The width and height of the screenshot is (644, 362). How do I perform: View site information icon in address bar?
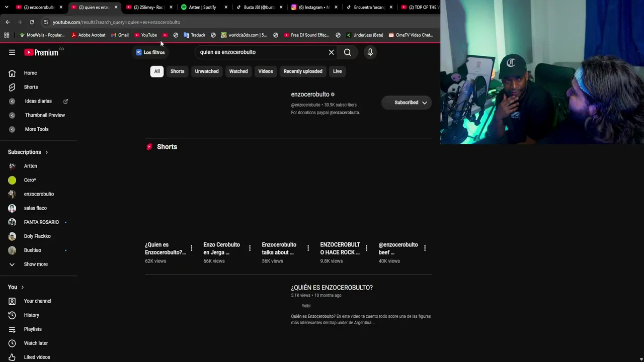coord(46,22)
